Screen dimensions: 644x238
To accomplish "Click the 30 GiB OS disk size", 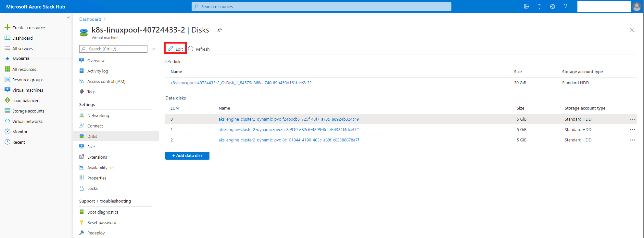I will pos(520,83).
